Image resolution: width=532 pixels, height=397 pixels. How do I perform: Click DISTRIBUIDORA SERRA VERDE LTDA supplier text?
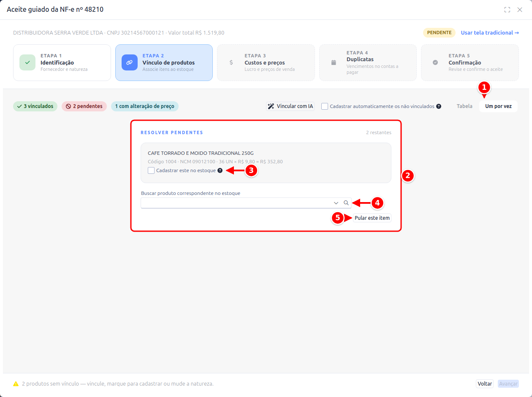(x=58, y=32)
